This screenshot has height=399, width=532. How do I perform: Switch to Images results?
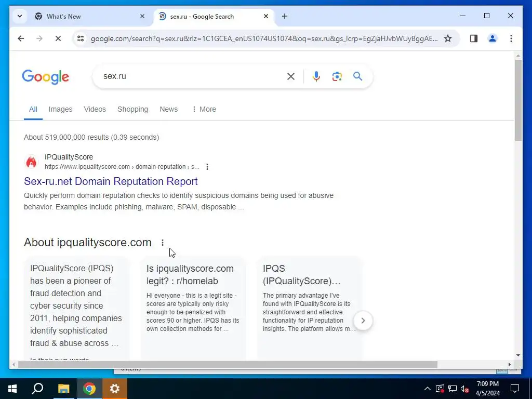(x=60, y=109)
